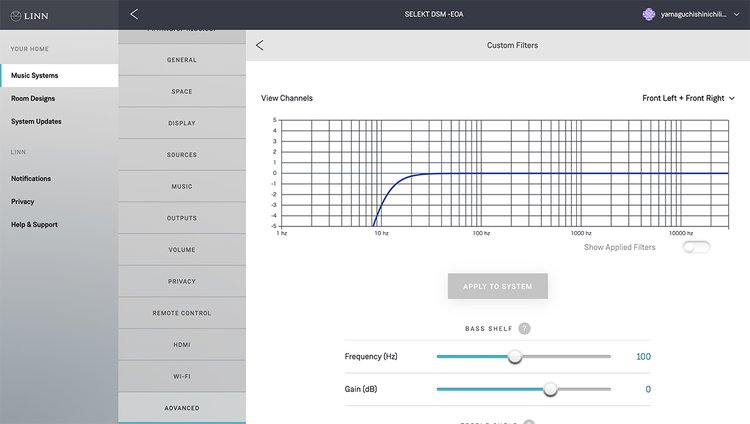
Task: Expand Front Left + Front Right dropdown
Action: [688, 98]
